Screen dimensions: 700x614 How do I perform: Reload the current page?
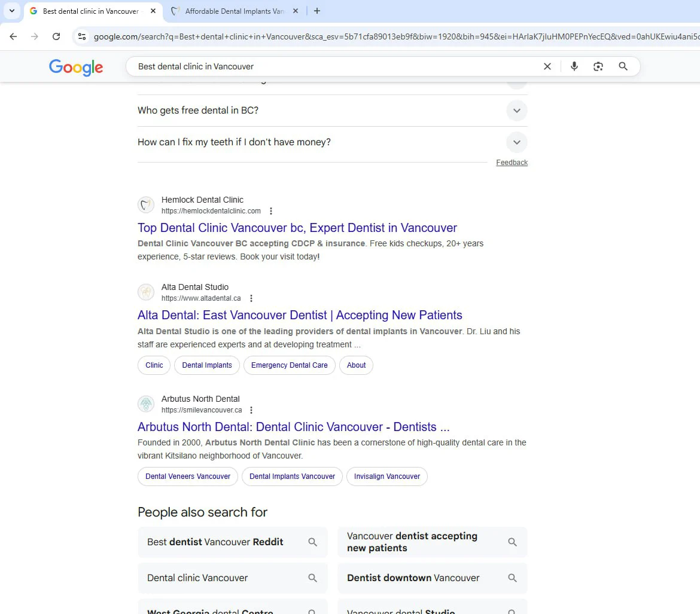(56, 36)
